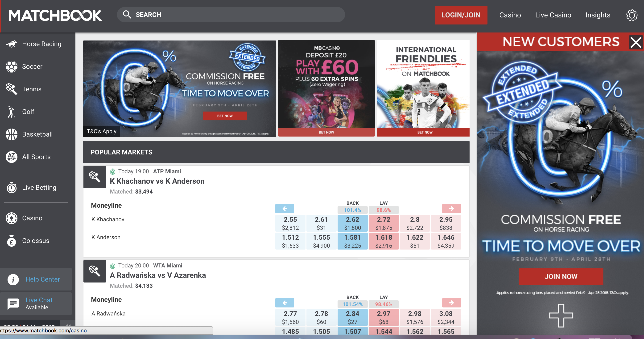Select K Anderson back odds 1.555
The width and height of the screenshot is (644, 339).
click(321, 241)
